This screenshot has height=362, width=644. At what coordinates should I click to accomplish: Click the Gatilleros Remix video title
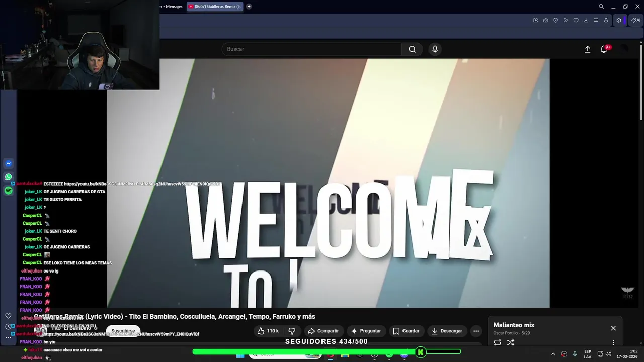click(x=175, y=316)
